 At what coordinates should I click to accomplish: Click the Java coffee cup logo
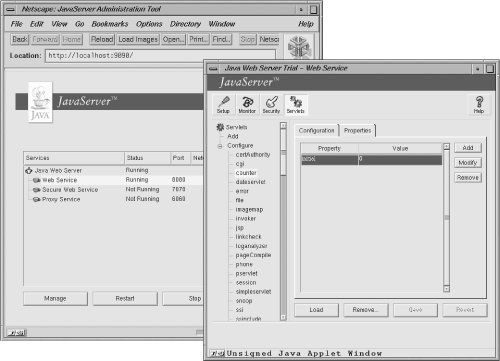[40, 102]
